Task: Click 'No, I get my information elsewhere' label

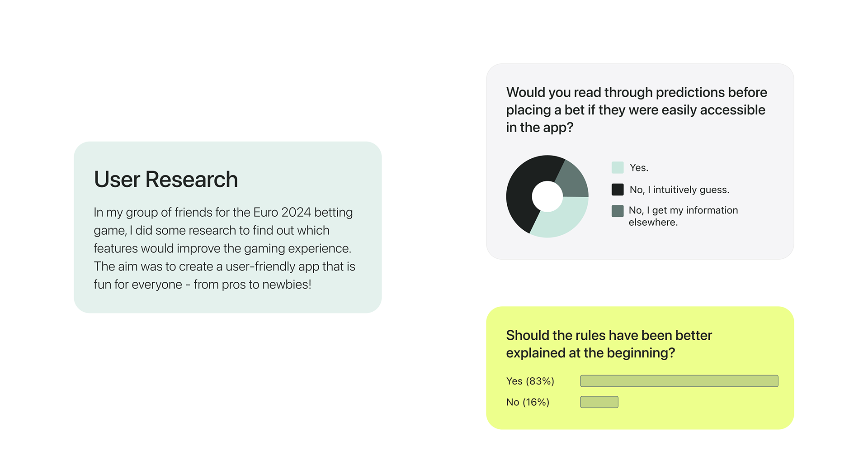Action: pos(683,216)
